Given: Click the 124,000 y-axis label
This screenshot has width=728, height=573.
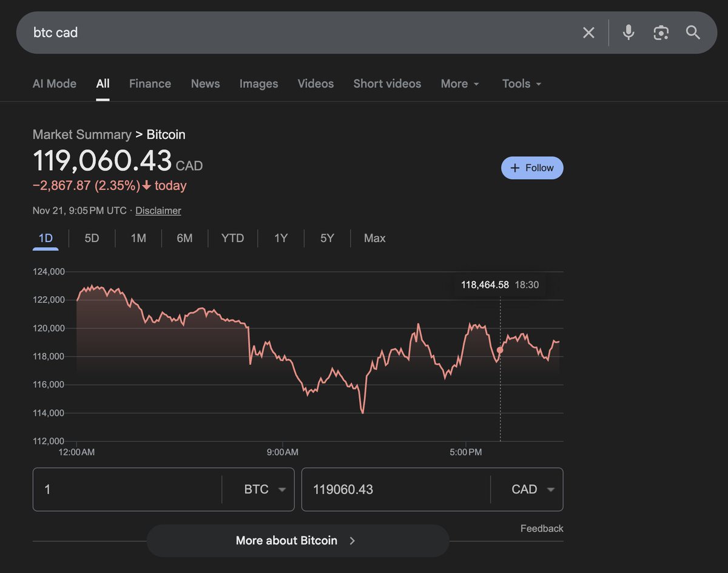Looking at the screenshot, I should 49,272.
